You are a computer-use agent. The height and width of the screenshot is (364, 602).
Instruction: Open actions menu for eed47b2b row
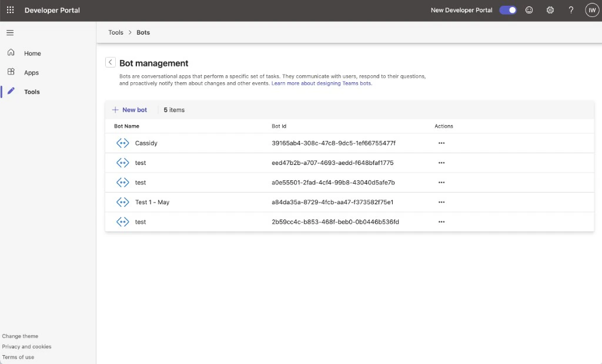click(x=442, y=163)
